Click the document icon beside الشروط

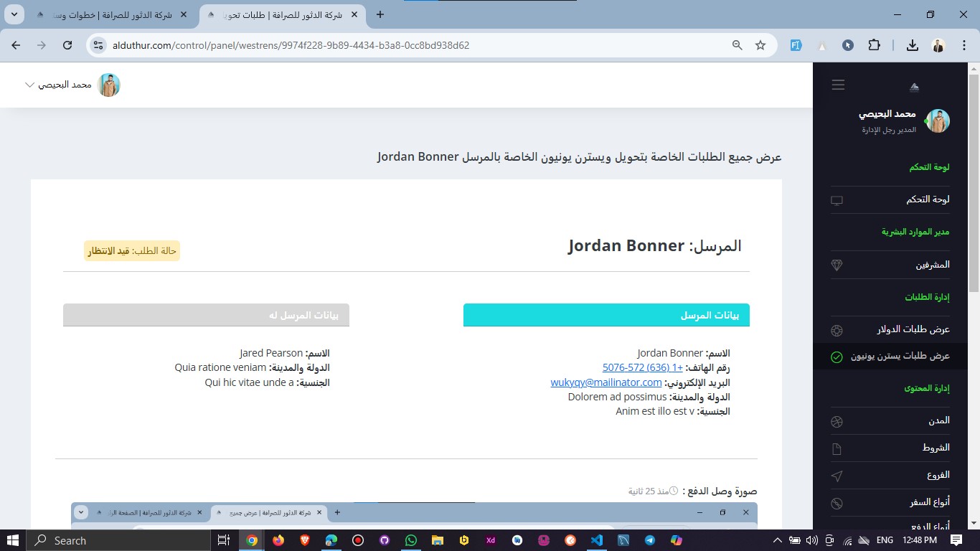837,448
